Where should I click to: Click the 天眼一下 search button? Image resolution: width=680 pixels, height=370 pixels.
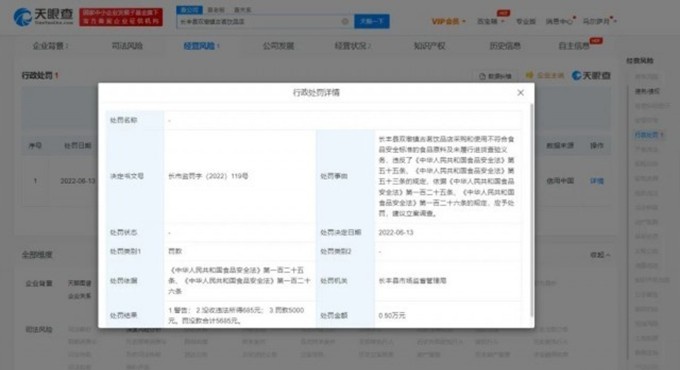[372, 21]
